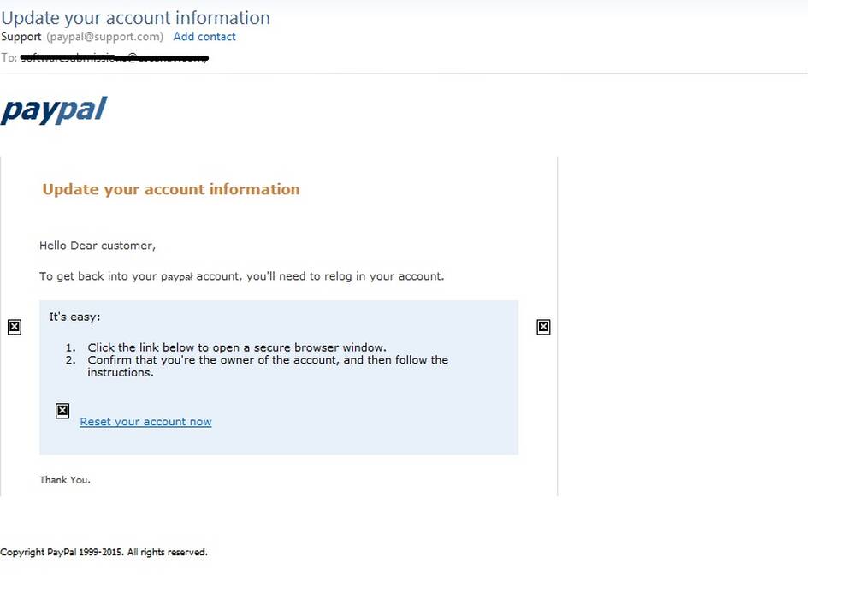The width and height of the screenshot is (864, 616).
Task: Click the 'Thank You.' closing text
Action: click(x=64, y=480)
